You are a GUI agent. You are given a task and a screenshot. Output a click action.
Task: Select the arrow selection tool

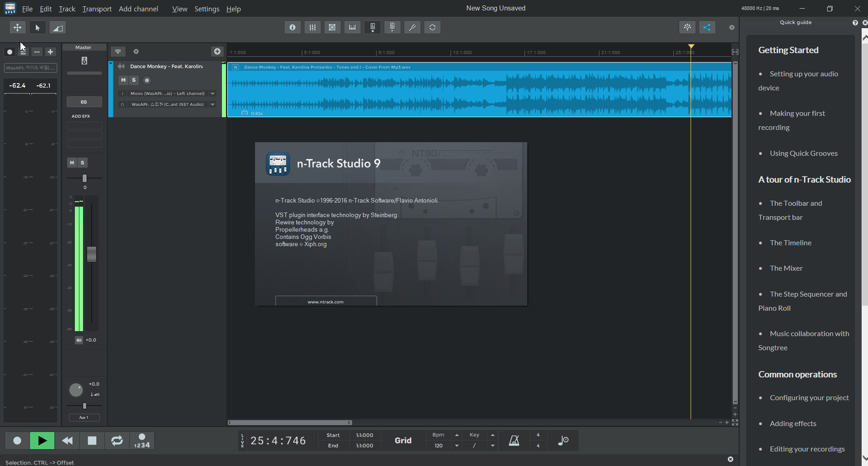38,28
